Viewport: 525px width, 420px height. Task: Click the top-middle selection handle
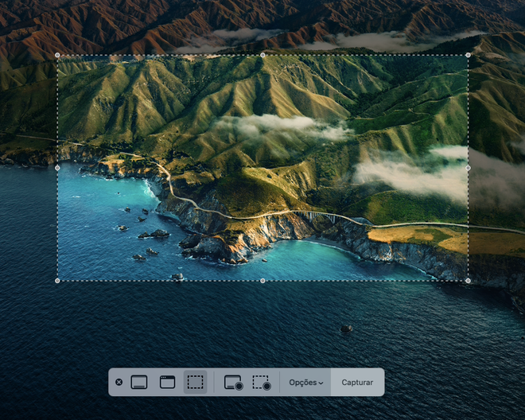[262, 55]
